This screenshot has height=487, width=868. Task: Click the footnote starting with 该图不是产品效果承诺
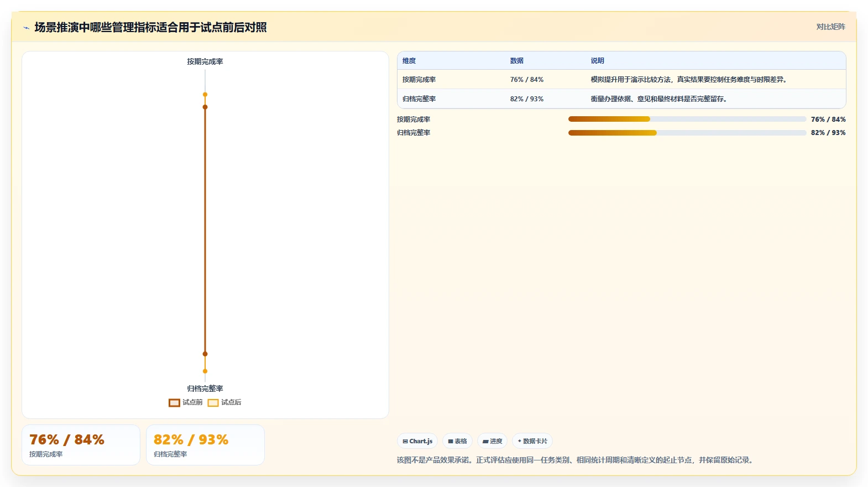pos(576,460)
